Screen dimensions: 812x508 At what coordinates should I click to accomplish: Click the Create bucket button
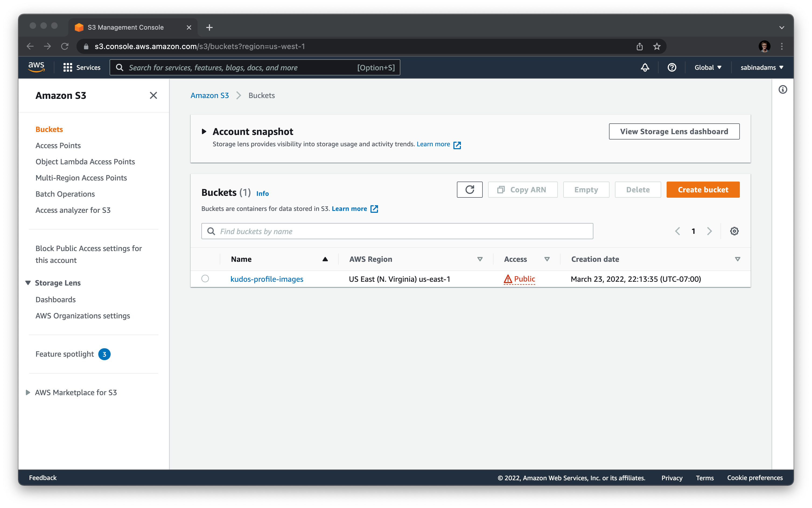[702, 190]
